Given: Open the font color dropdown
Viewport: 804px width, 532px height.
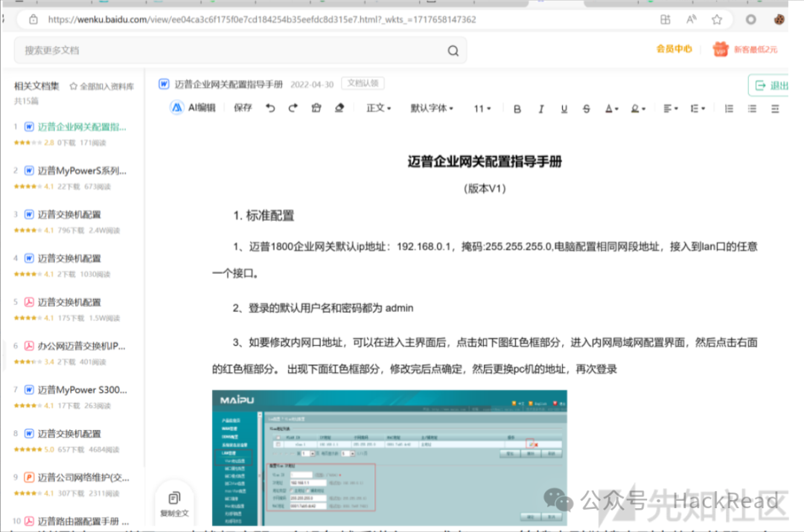Looking at the screenshot, I should coord(611,109).
